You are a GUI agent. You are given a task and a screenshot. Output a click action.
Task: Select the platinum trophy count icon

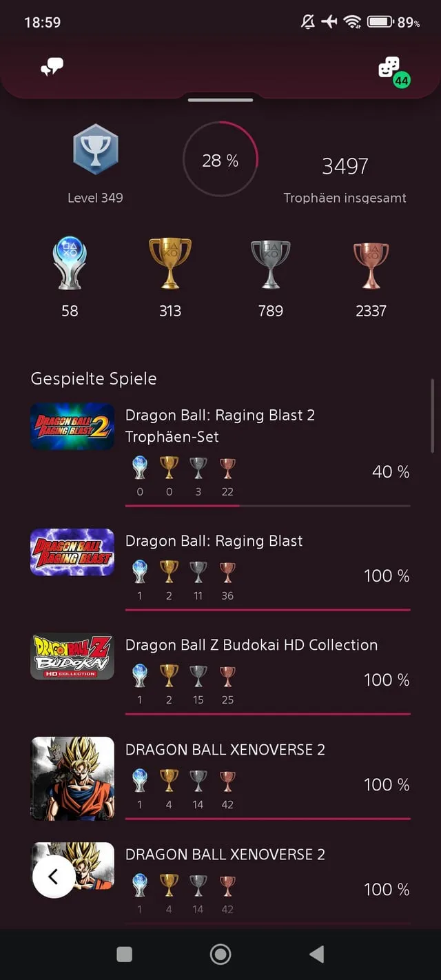click(69, 262)
